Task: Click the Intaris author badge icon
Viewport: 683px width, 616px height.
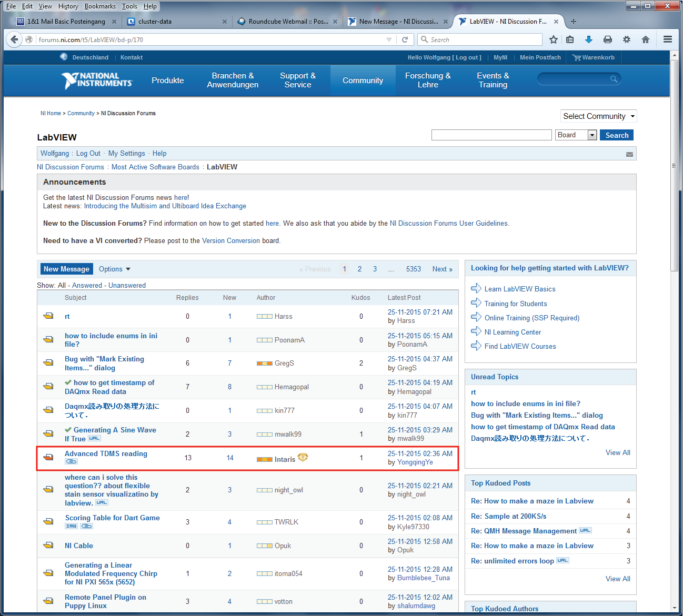Action: [303, 458]
